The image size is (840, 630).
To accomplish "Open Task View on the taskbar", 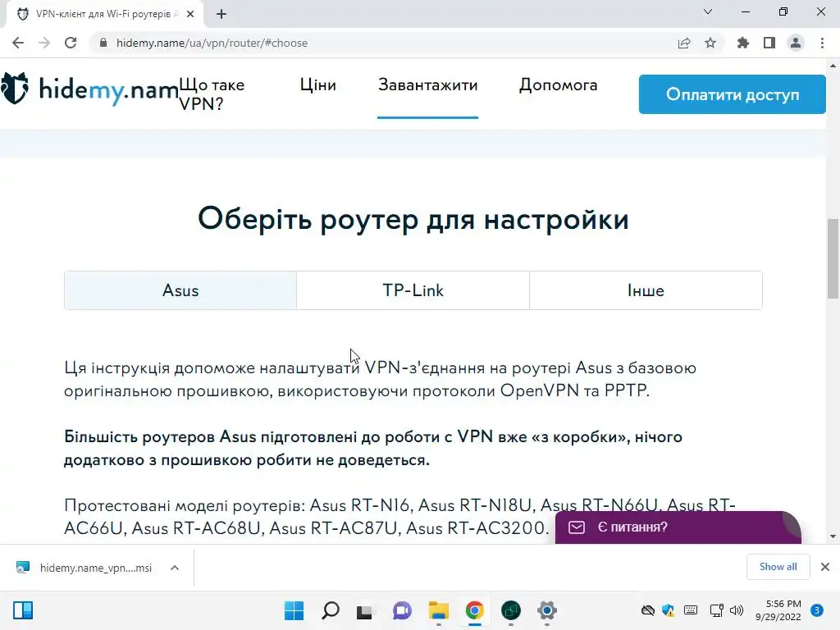I will (x=365, y=610).
